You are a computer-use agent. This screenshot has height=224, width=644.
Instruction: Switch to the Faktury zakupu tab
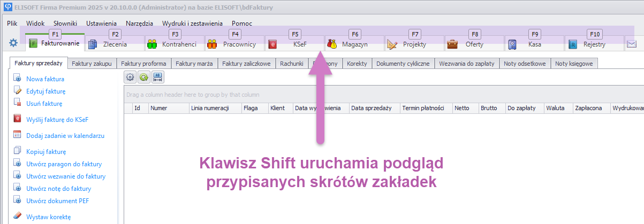[x=92, y=64]
